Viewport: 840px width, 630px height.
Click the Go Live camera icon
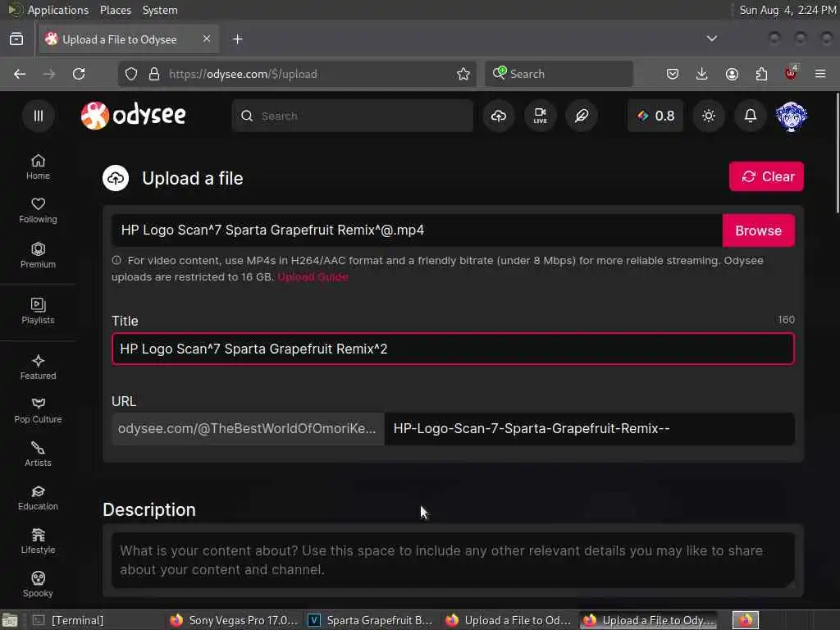tap(540, 116)
